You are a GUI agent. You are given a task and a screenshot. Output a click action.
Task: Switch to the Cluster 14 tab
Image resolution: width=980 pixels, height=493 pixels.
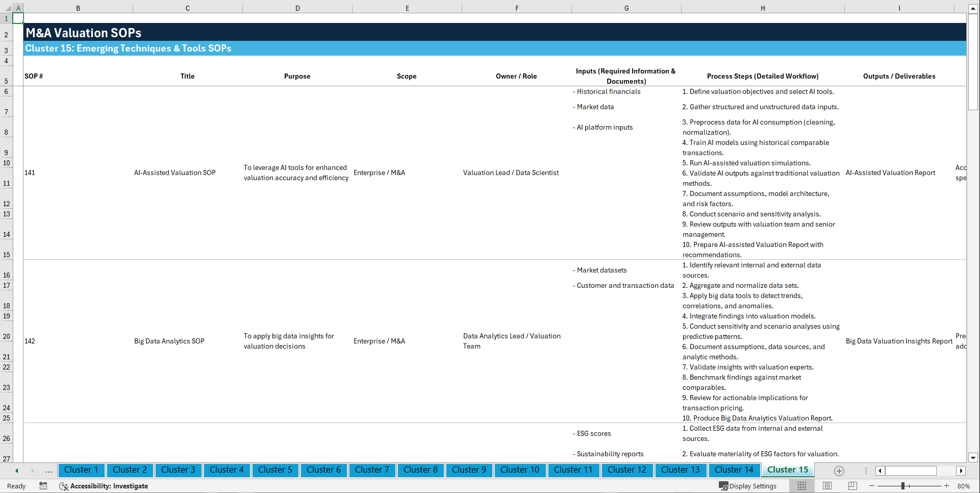(734, 470)
